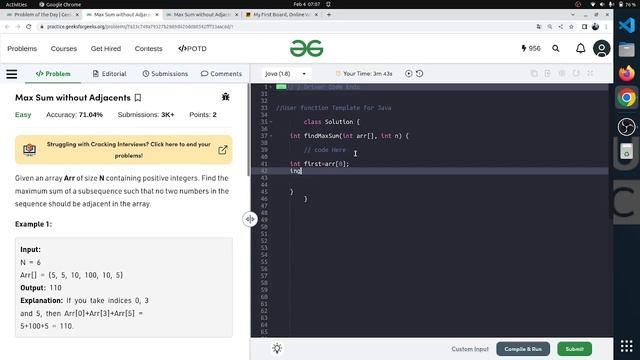The width and height of the screenshot is (640, 360).
Task: View the Submissions tab
Action: [x=165, y=74]
